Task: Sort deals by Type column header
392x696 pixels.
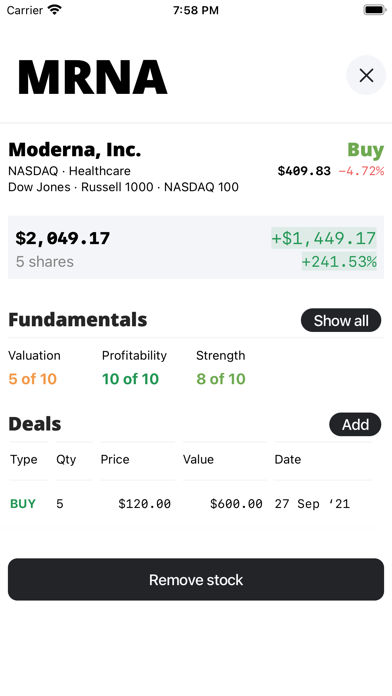Action: pos(24,459)
